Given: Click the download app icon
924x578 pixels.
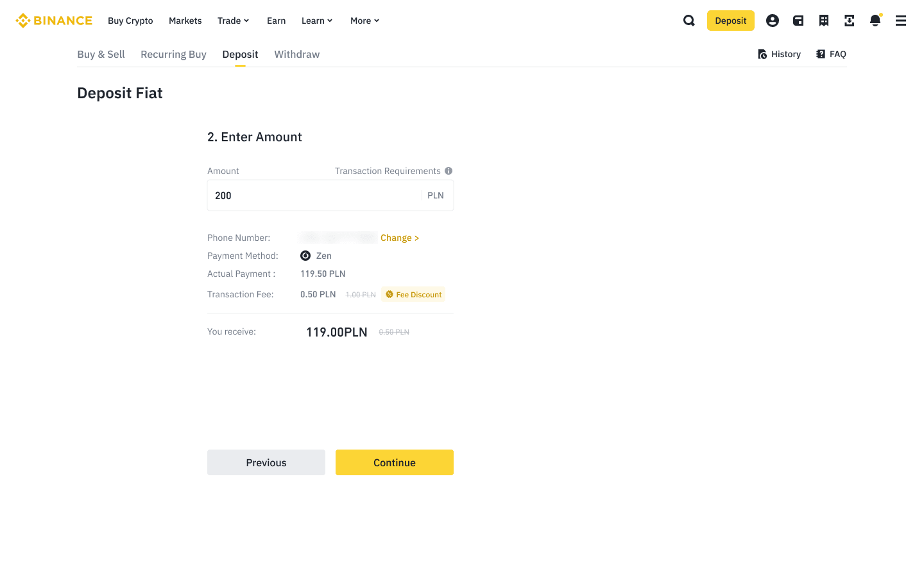Looking at the screenshot, I should (x=850, y=21).
